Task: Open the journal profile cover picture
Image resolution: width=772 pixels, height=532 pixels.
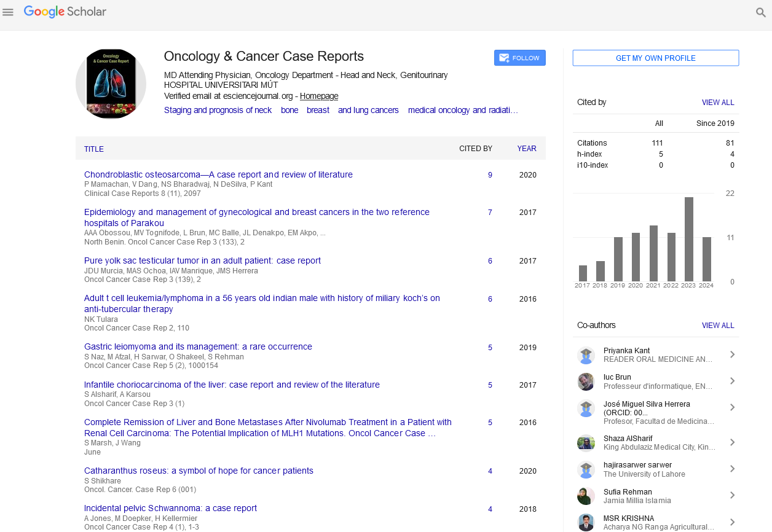Action: pos(111,84)
